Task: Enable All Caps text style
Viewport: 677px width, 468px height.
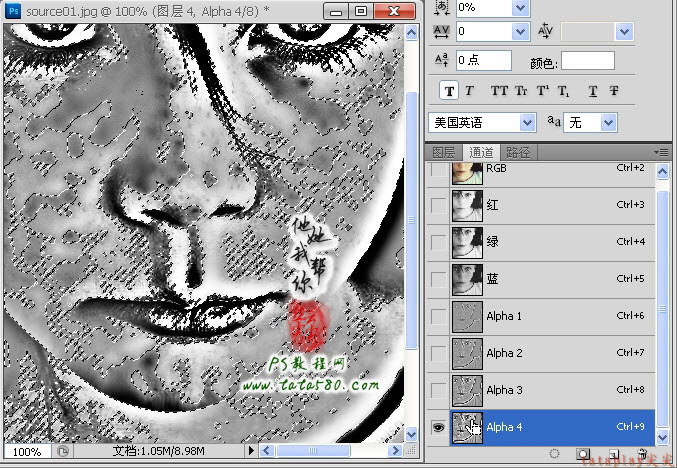Action: click(499, 91)
